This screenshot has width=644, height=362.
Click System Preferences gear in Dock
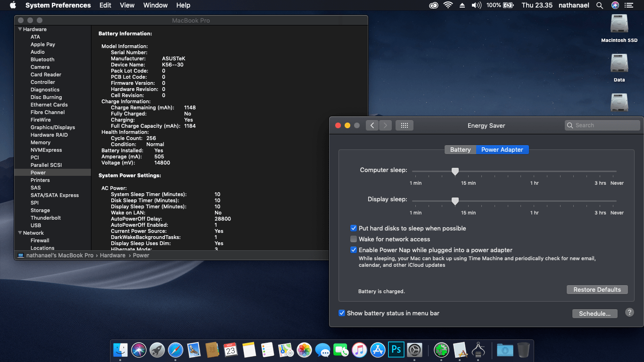pos(414,350)
